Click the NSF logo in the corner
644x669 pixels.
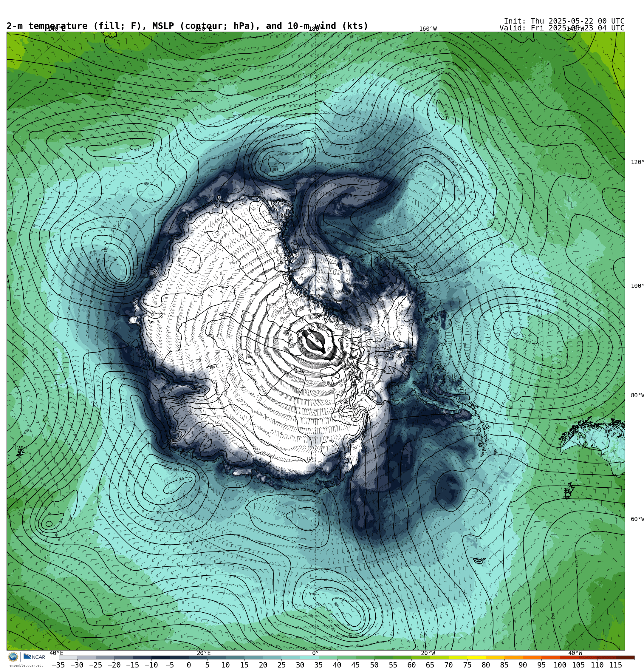tap(13, 656)
